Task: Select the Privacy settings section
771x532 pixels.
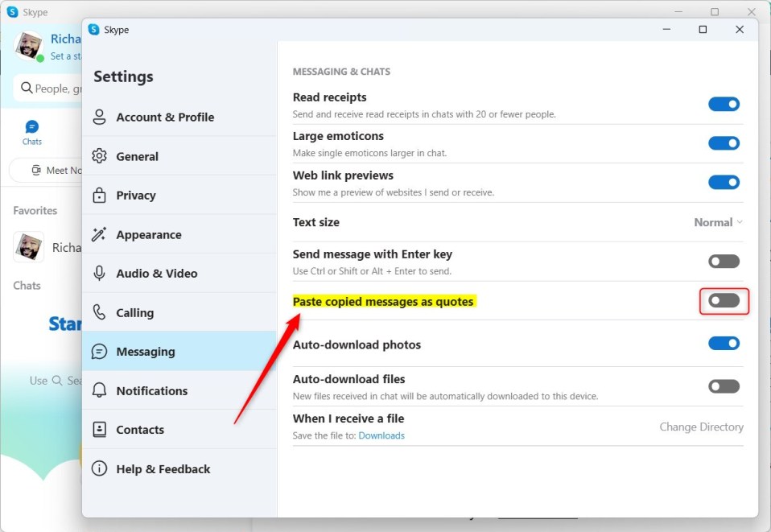Action: pos(179,196)
